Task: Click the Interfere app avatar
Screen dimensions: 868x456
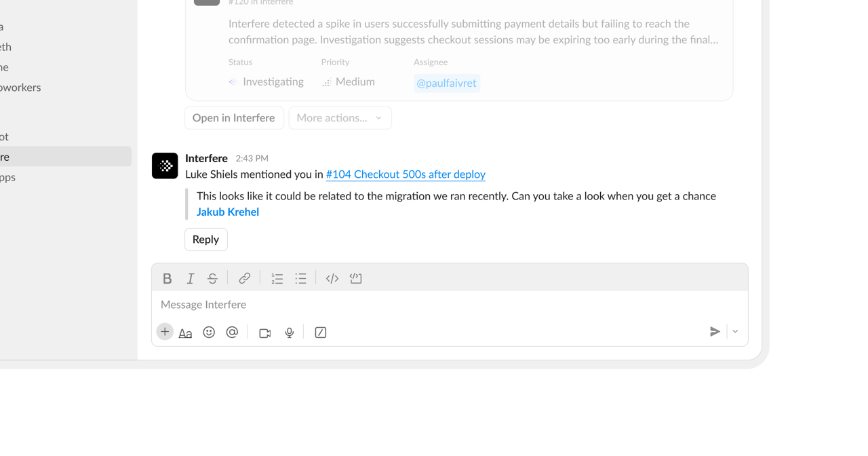Action: pyautogui.click(x=165, y=166)
